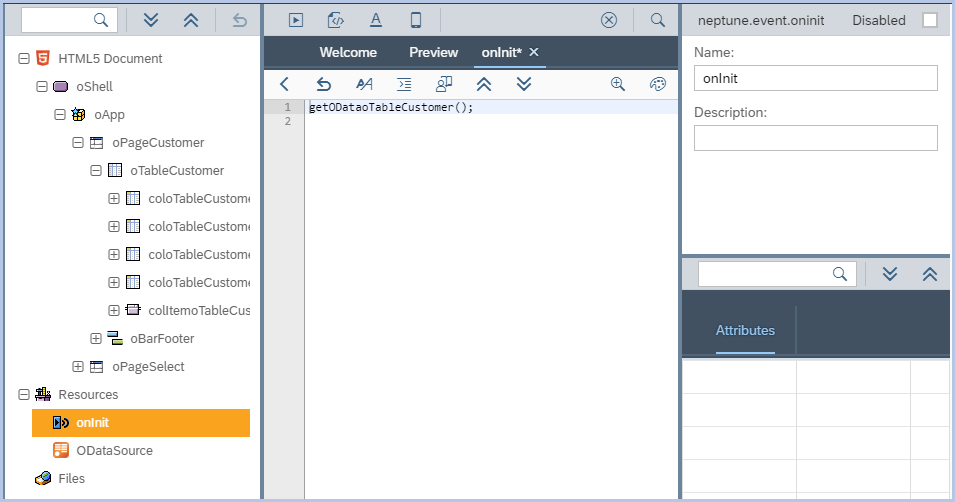Viewport: 955px width, 502px height.
Task: Expand the colItemoTableCus node
Action: 113,310
